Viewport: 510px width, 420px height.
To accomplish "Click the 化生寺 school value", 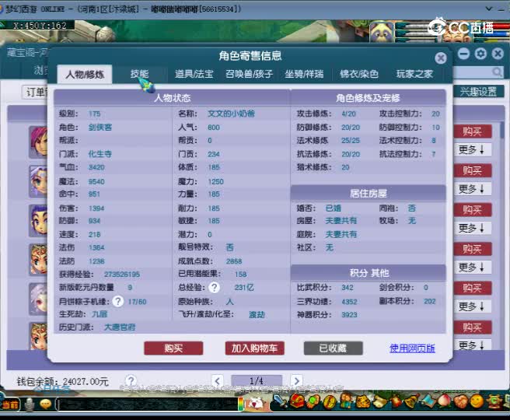I will (x=100, y=154).
